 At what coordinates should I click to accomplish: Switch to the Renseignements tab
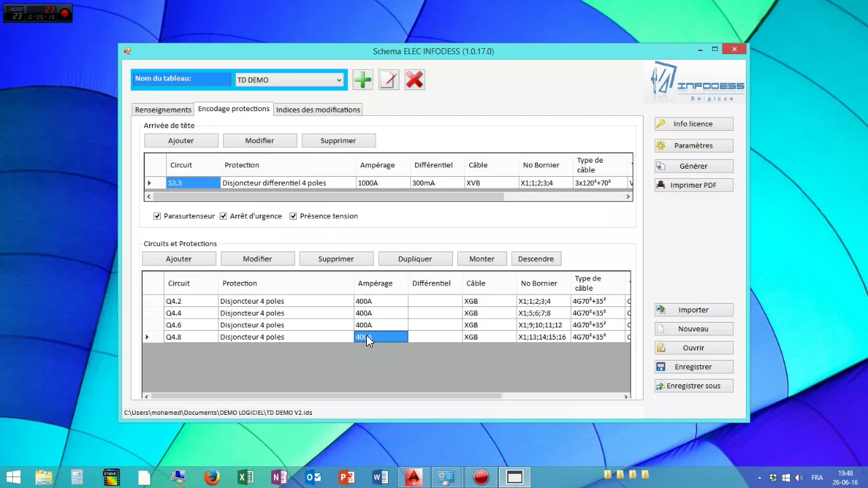163,110
